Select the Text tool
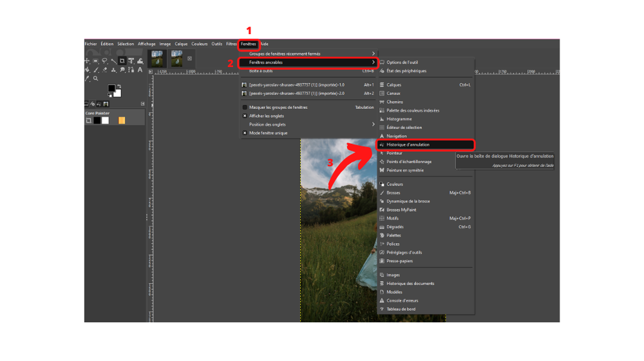Screen dimensions: 644x361 140,70
